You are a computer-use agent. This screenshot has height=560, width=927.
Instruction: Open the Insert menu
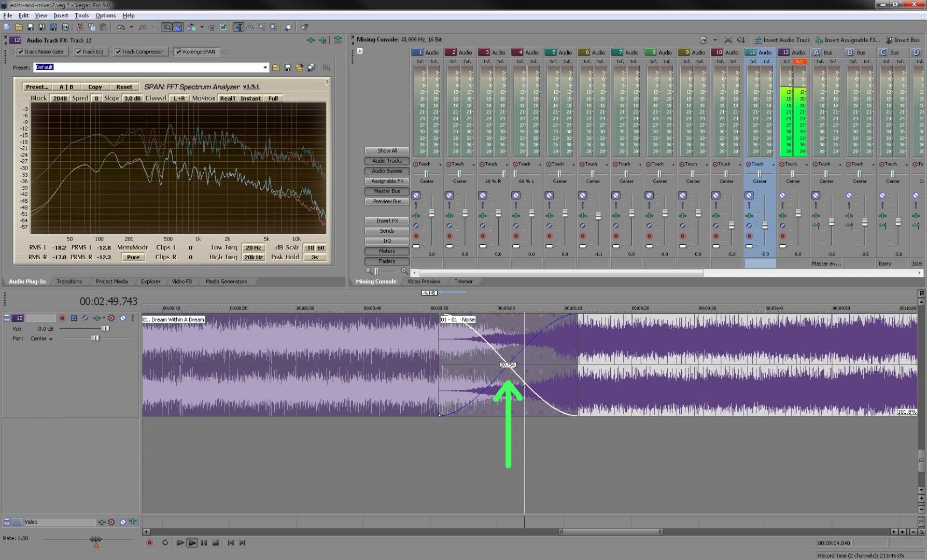tap(61, 16)
